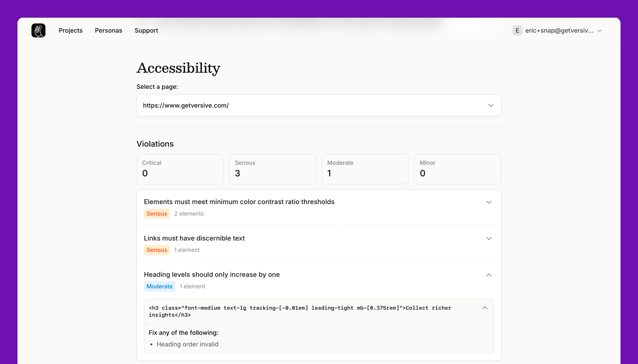638x364 pixels.
Task: Select the Serious violations card
Action: pyautogui.click(x=272, y=169)
